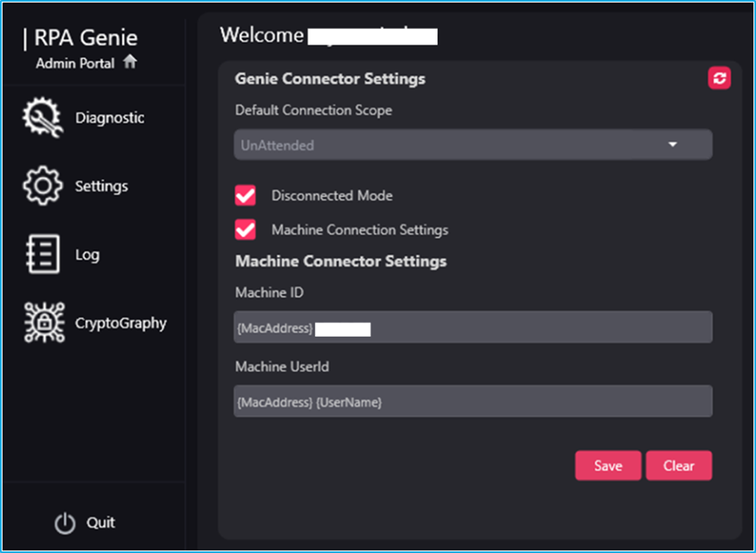Select the CryptoGraphy menu label
The height and width of the screenshot is (553, 756).
click(121, 324)
